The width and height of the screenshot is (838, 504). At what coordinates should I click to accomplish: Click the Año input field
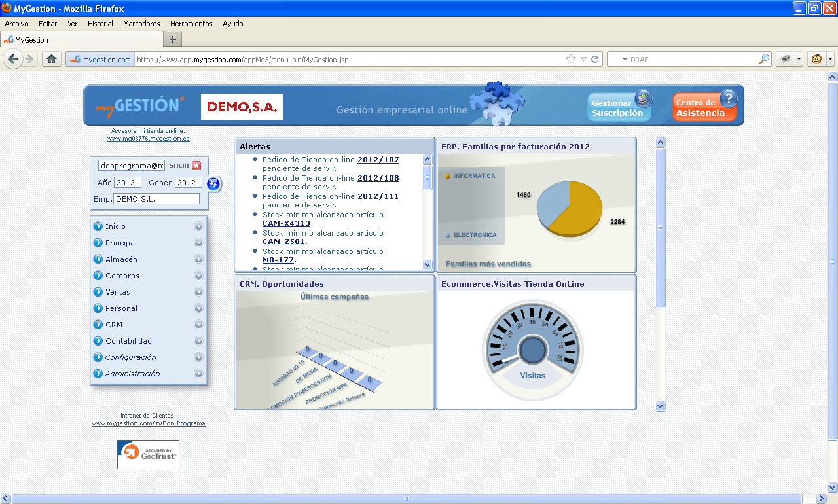coord(128,183)
